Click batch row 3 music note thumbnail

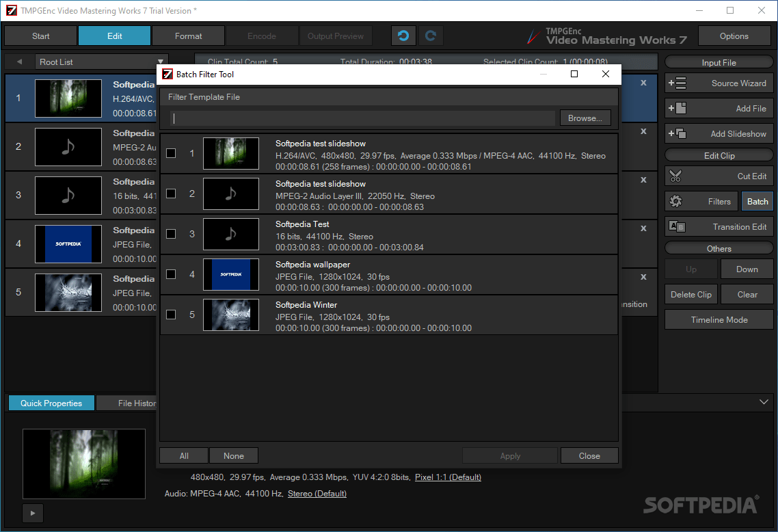tap(230, 234)
